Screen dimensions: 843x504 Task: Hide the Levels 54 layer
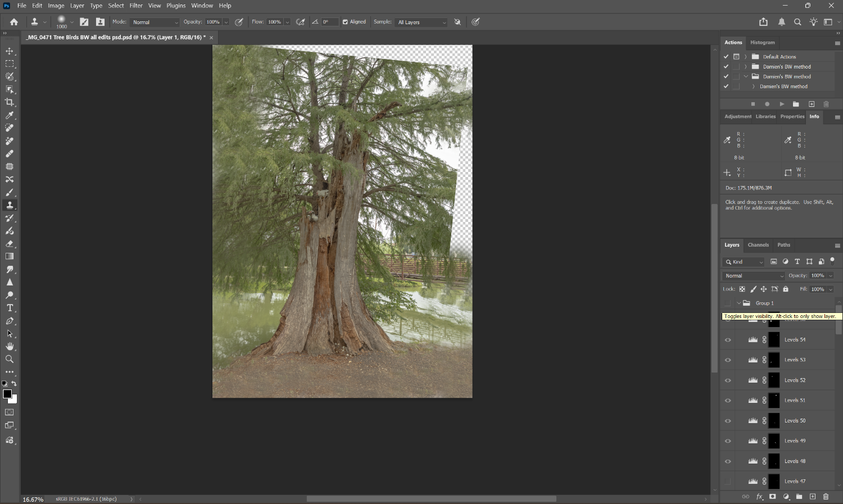pyautogui.click(x=728, y=340)
